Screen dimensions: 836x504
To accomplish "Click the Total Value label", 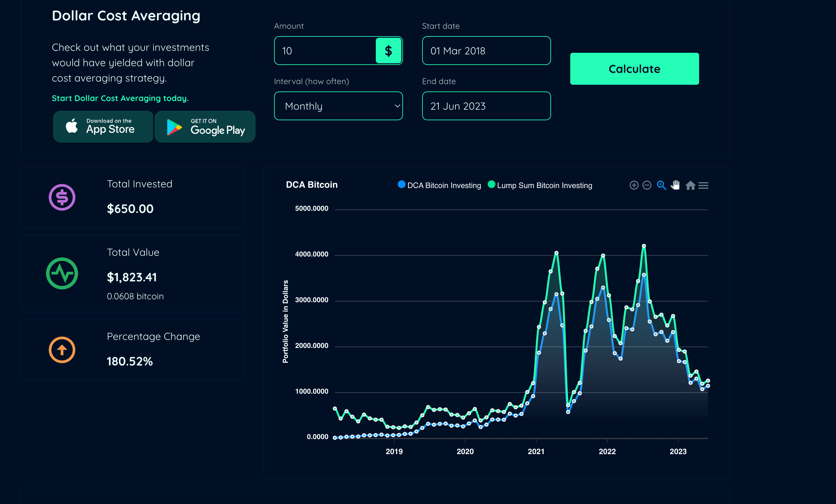I will pyautogui.click(x=133, y=253).
